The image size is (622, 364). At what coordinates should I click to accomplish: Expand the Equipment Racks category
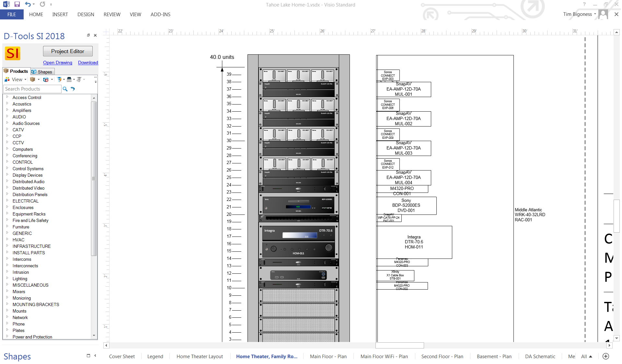(7, 214)
